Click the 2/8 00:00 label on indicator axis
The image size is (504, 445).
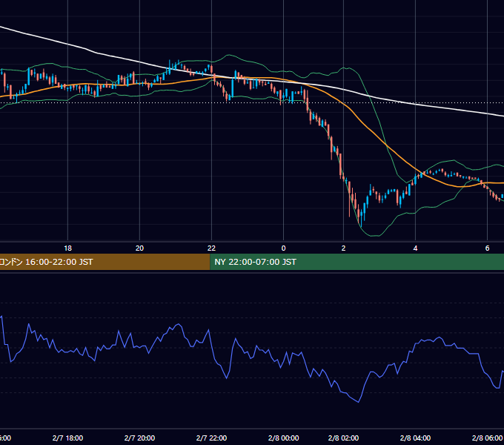[x=283, y=438]
